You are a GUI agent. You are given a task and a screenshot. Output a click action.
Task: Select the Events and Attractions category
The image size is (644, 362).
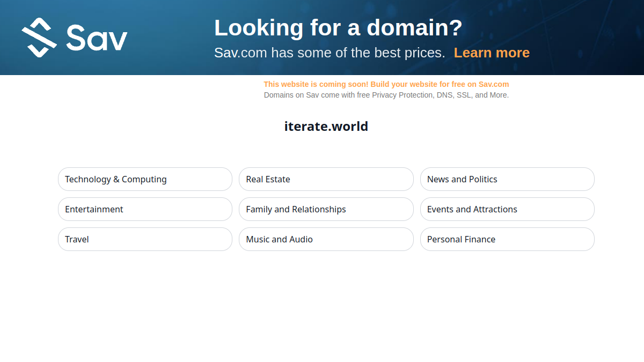coord(507,209)
